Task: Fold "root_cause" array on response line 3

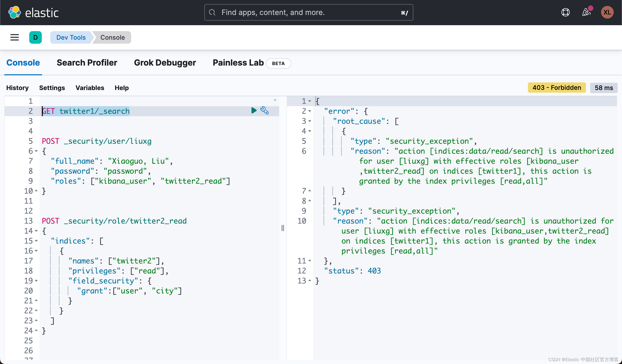Action: [310, 121]
